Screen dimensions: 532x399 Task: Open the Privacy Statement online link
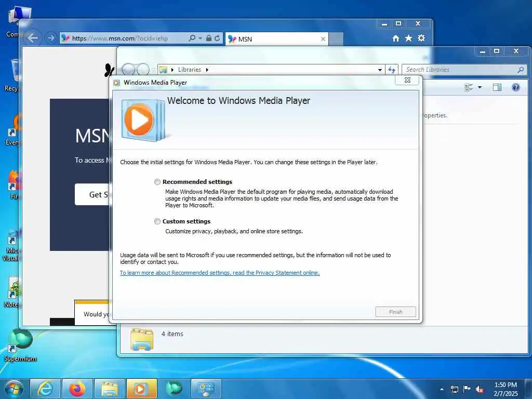click(x=220, y=273)
